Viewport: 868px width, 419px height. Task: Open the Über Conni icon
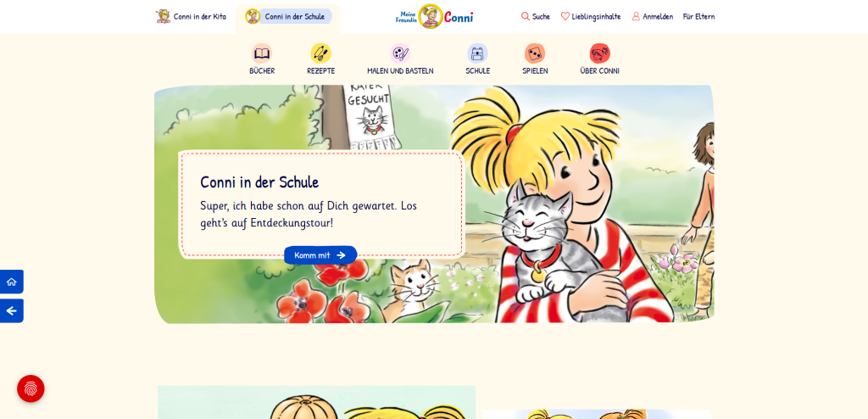[599, 53]
